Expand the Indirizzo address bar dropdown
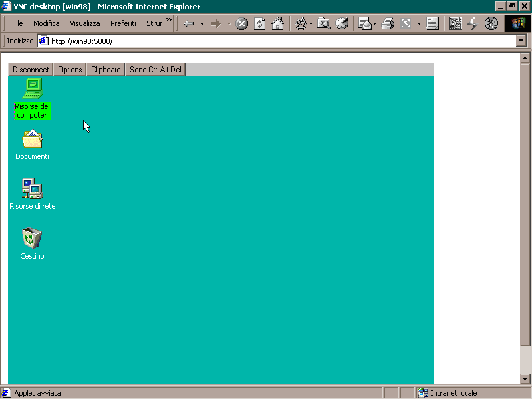532x399 pixels. (521, 41)
